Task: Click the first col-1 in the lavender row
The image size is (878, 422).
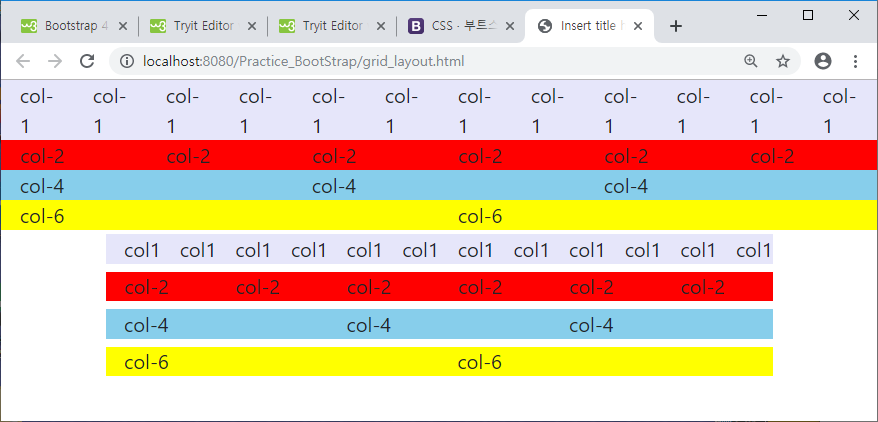Action: pyautogui.click(x=36, y=111)
